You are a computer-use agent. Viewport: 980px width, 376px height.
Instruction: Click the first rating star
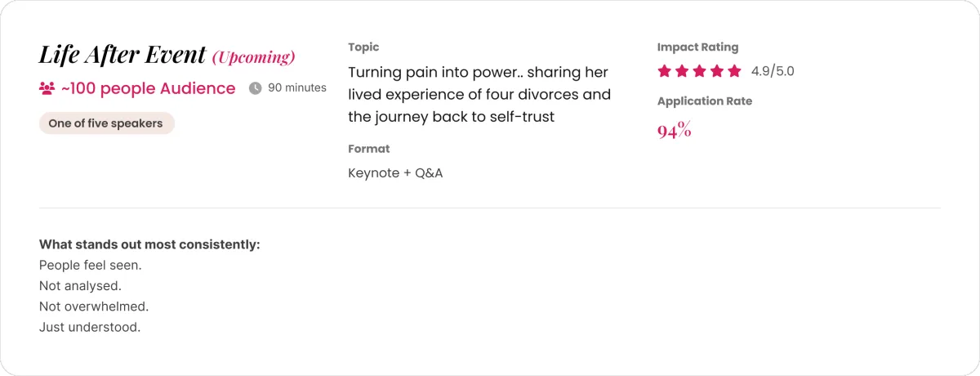[x=664, y=71]
